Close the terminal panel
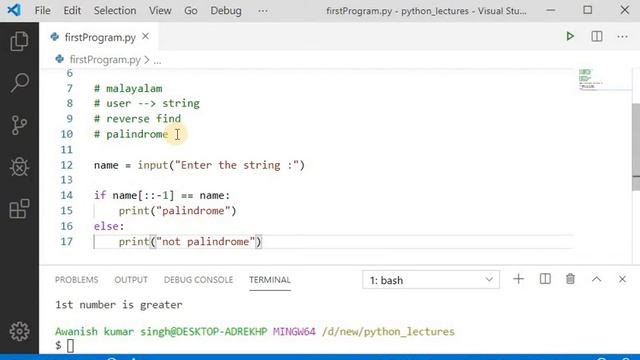640x360 pixels. pyautogui.click(x=622, y=279)
